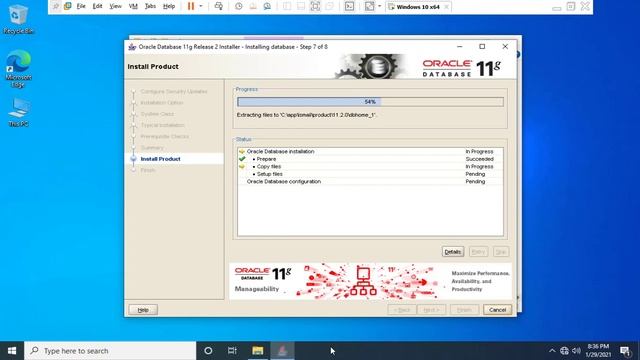Open the VMware Tabs menu
This screenshot has width=640, height=360.
click(150, 6)
